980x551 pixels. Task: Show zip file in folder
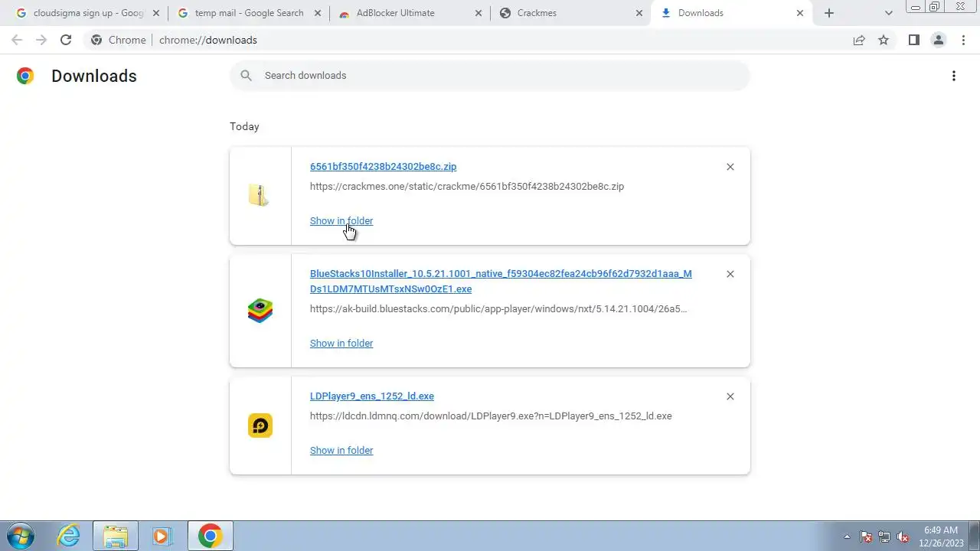(341, 221)
